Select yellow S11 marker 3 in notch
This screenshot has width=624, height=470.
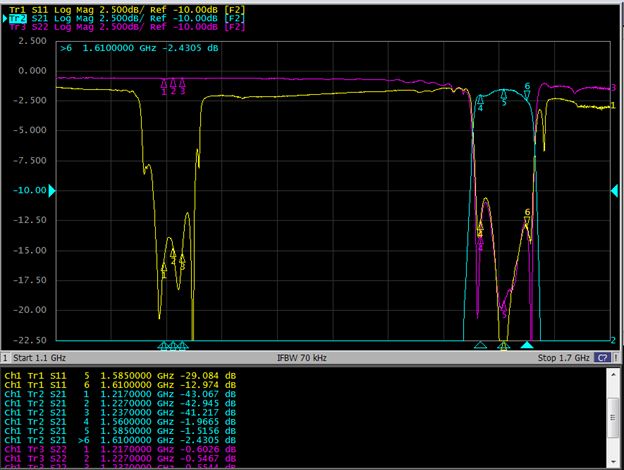click(182, 260)
